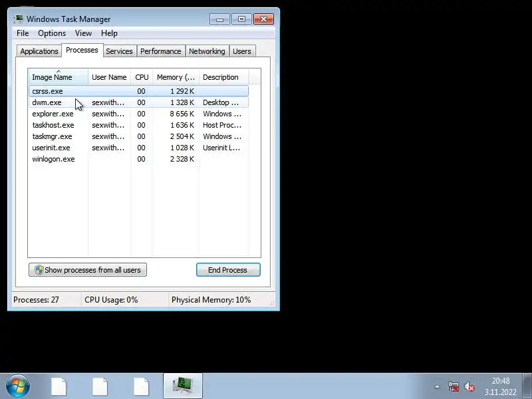Click the window resize grip corner
Viewport: 532px width, 399px height.
(x=272, y=303)
